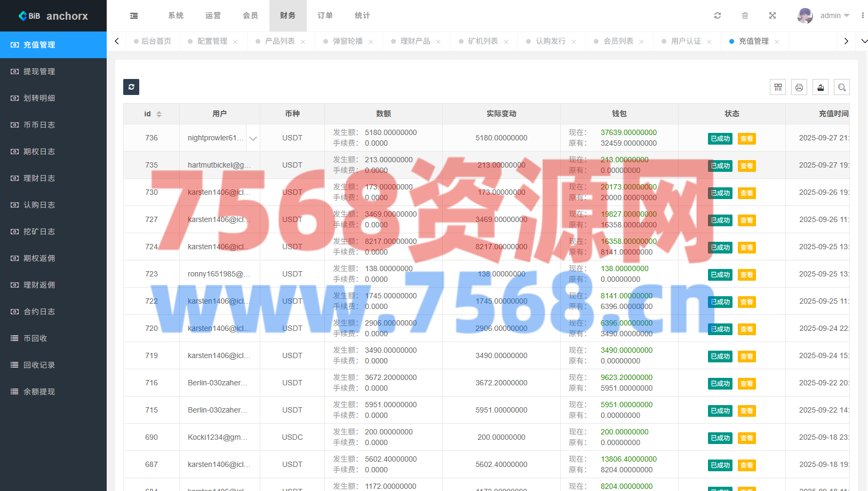Click the refresh icon in top header
868x491 pixels.
718,16
